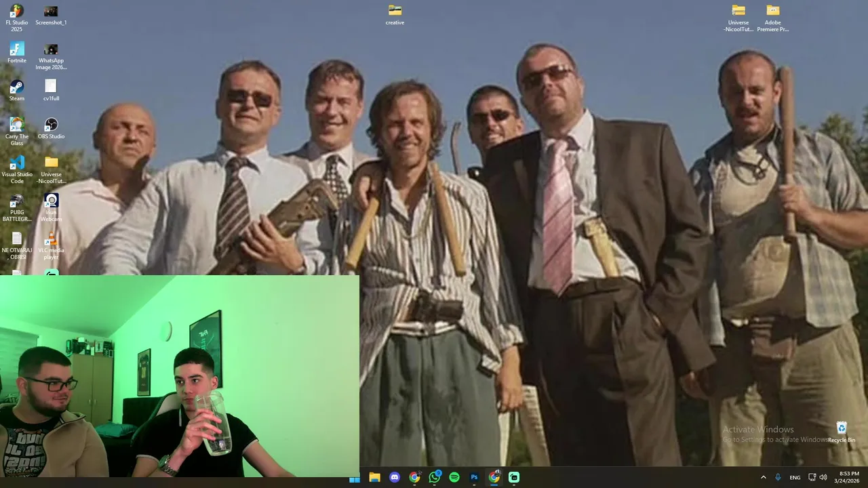The width and height of the screenshot is (868, 488).
Task: Click the microphone icon in system tray
Action: pos(778,477)
